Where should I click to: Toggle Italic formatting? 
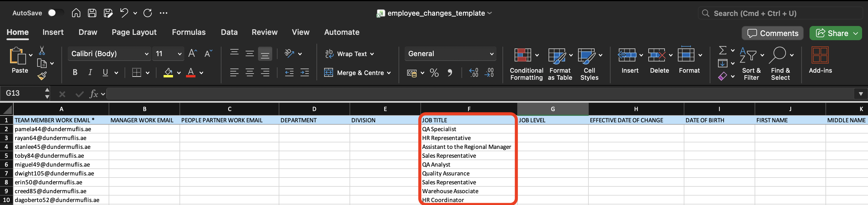coord(90,72)
